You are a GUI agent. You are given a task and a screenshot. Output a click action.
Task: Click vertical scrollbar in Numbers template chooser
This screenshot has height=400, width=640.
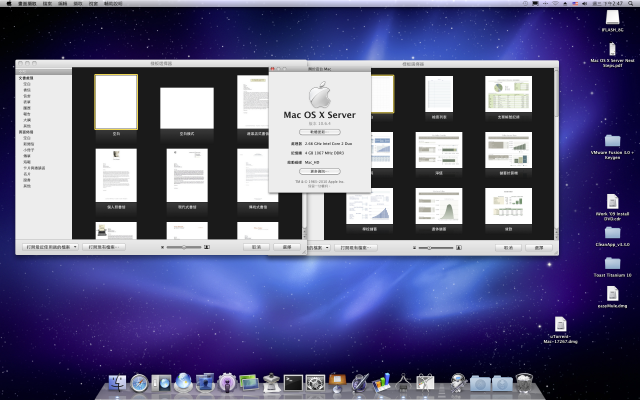pyautogui.click(x=556, y=154)
